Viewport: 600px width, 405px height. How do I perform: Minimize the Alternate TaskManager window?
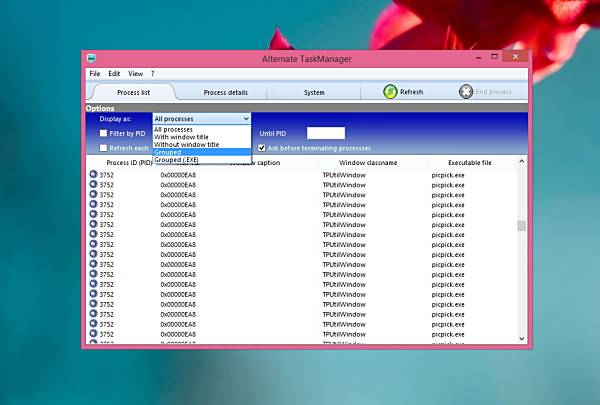[x=478, y=57]
